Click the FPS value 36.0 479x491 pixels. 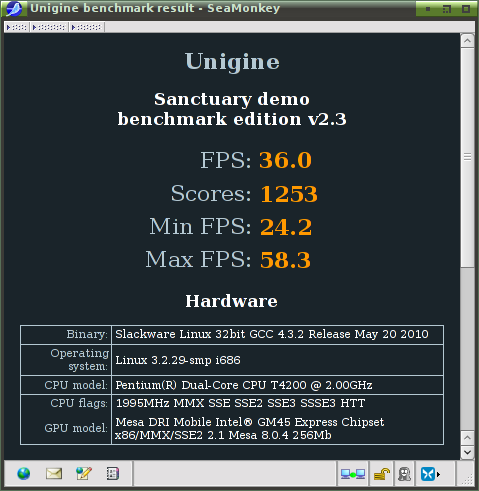pyautogui.click(x=285, y=160)
